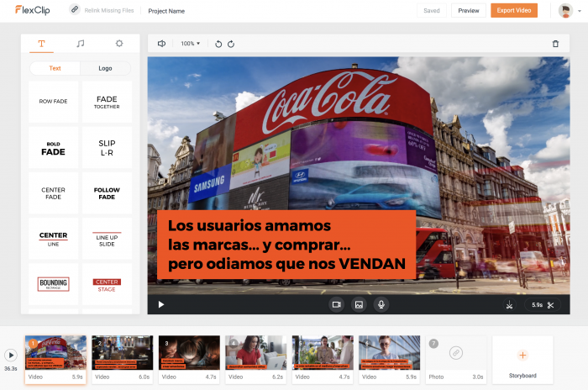Image resolution: width=588 pixels, height=390 pixels.
Task: Undo the last action
Action: tap(218, 44)
